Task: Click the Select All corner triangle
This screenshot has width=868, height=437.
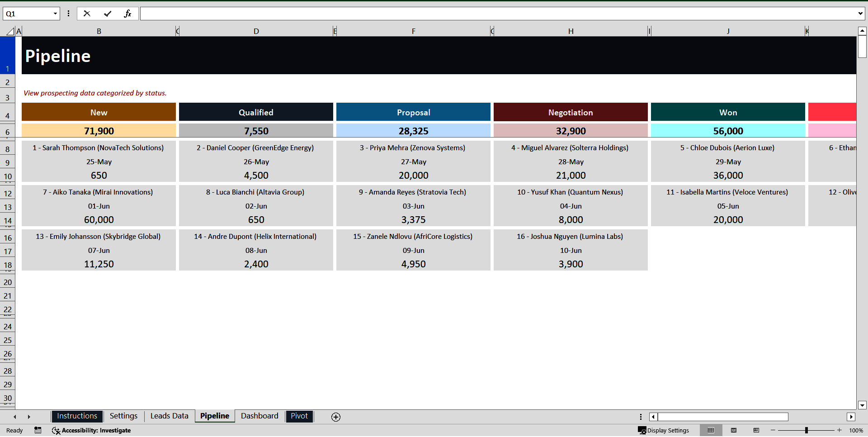Action: [10, 31]
